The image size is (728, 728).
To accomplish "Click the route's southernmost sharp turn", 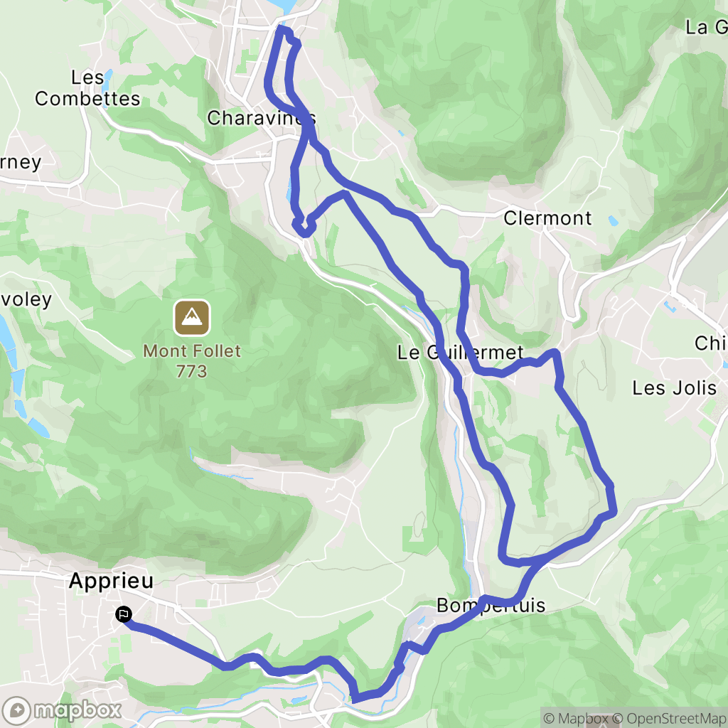I will pyautogui.click(x=355, y=698).
